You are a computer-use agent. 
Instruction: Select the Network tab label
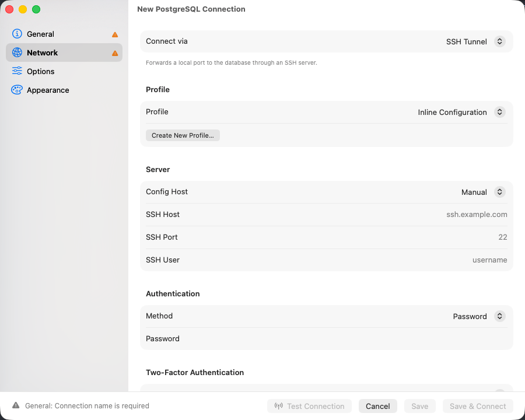pos(42,53)
